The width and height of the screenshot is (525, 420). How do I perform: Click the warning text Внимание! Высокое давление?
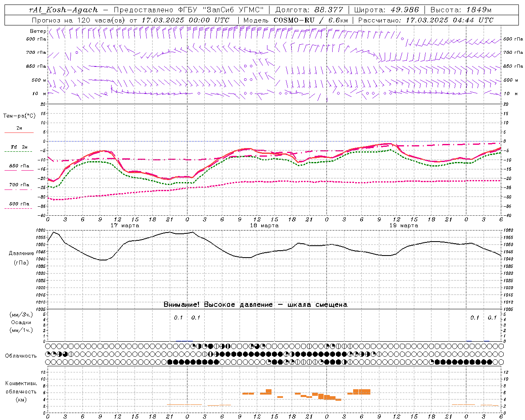pyautogui.click(x=218, y=304)
